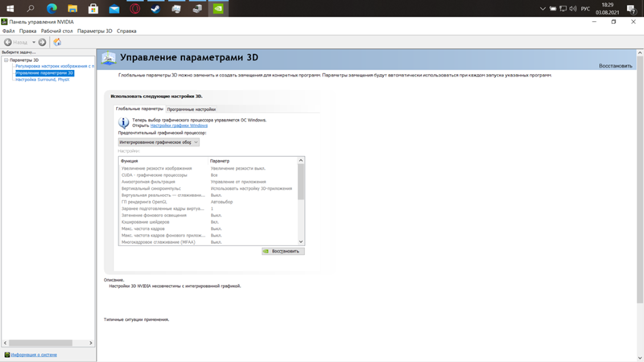Select the green NVIDIA taskbar icon
The width and height of the screenshot is (644, 362).
[218, 8]
